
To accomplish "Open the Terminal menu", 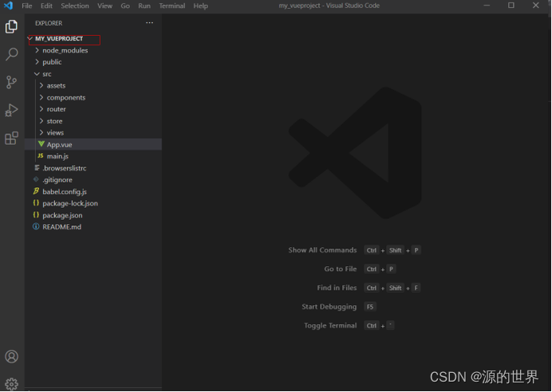I will 172,6.
